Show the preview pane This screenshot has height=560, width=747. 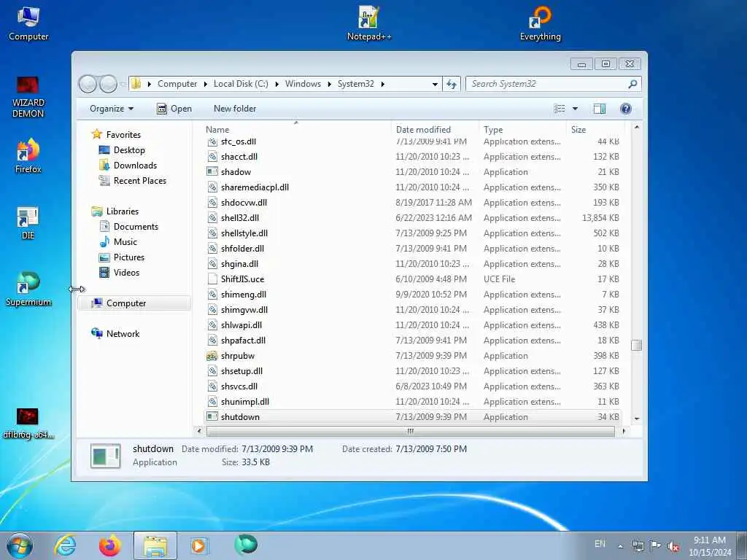(x=600, y=109)
